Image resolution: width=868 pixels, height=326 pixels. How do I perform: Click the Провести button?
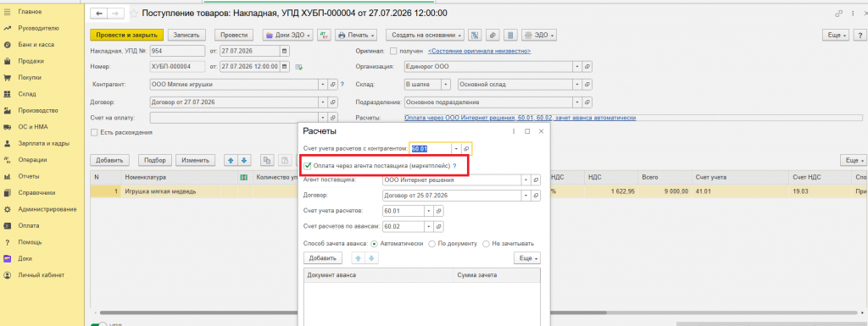[x=234, y=35]
